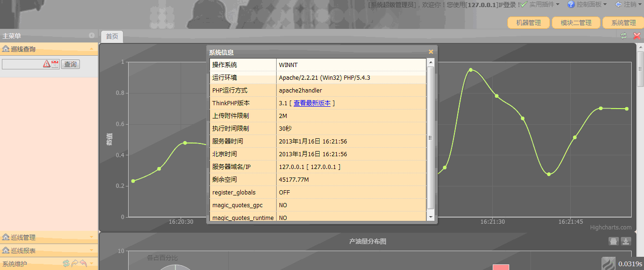
Task: Open the 控制面板 dropdown menu
Action: [x=587, y=4]
